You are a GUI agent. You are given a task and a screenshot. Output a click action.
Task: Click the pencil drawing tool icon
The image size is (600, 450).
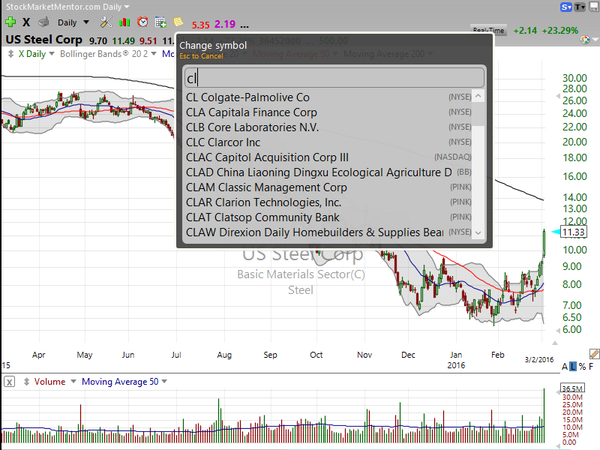[x=594, y=354]
